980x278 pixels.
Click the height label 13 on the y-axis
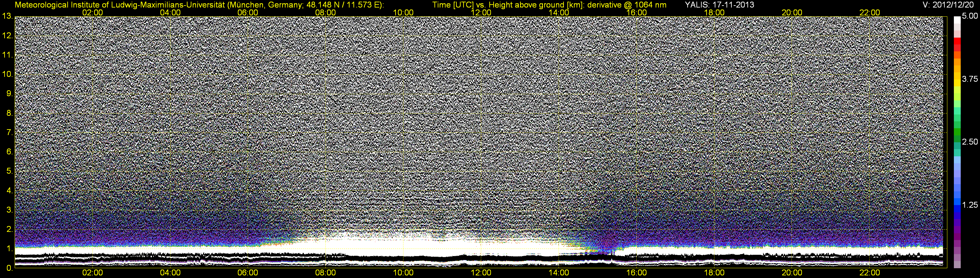pyautogui.click(x=7, y=16)
